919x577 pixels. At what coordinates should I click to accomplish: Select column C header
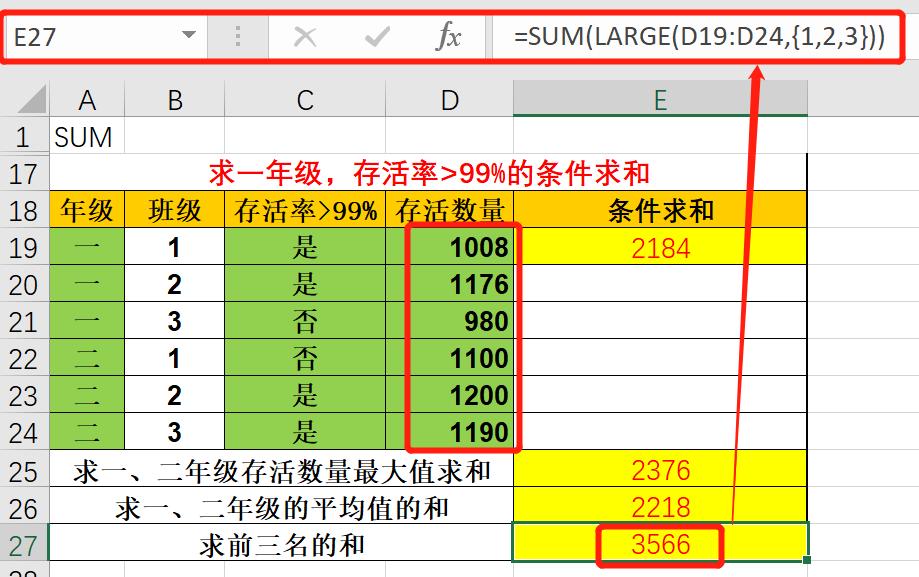coord(305,100)
